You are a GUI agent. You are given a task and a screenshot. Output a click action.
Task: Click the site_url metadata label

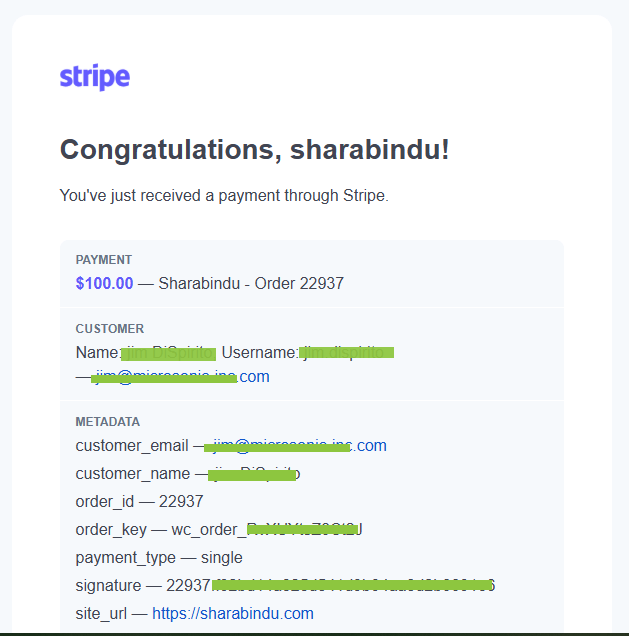tap(101, 614)
